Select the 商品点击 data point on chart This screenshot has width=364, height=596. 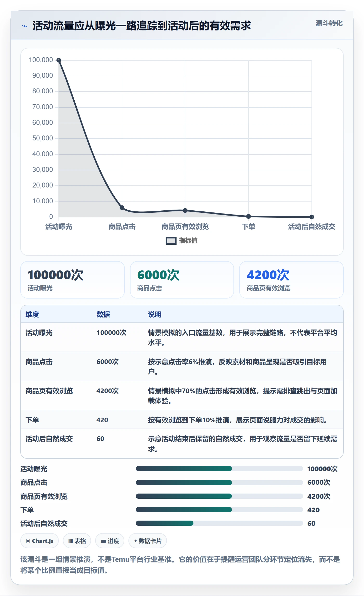pos(122,208)
